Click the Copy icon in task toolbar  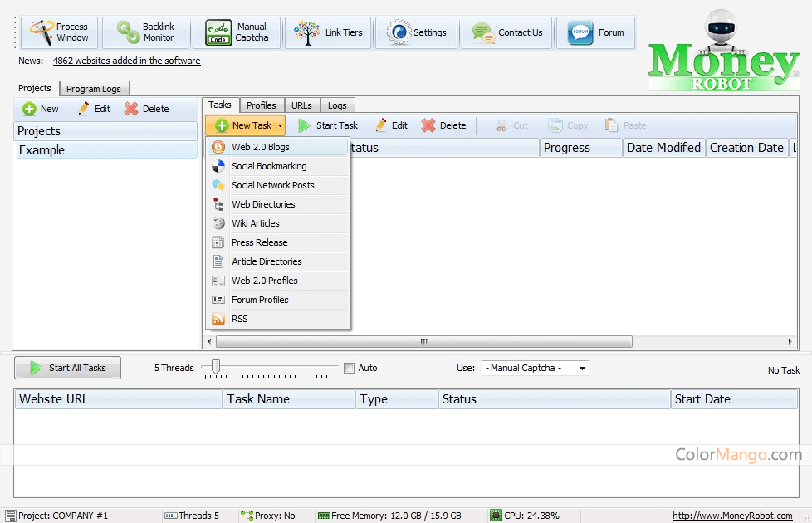click(x=555, y=125)
